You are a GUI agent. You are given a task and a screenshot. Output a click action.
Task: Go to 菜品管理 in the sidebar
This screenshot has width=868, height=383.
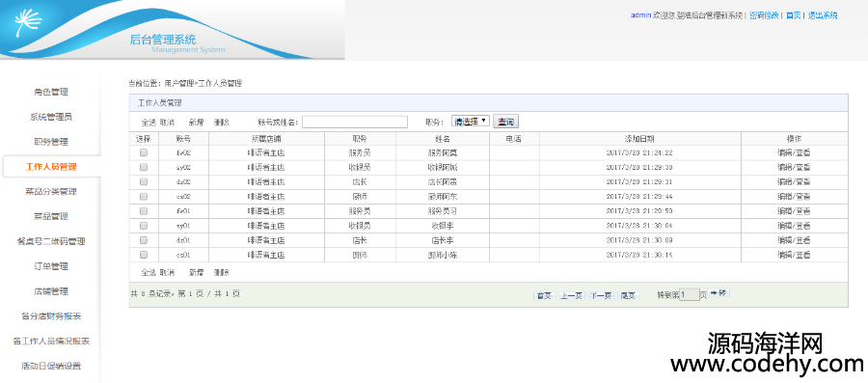point(51,216)
